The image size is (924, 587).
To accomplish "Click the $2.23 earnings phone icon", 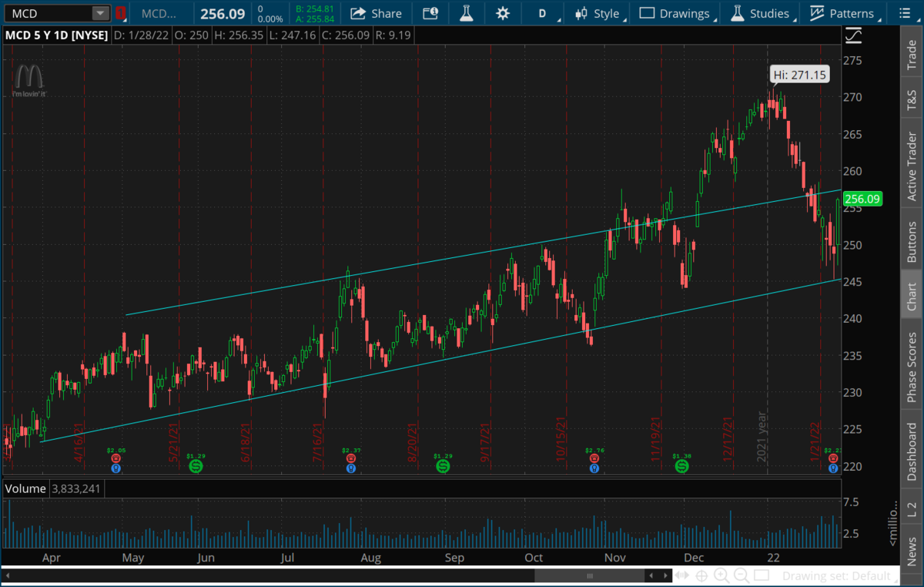I will [833, 458].
